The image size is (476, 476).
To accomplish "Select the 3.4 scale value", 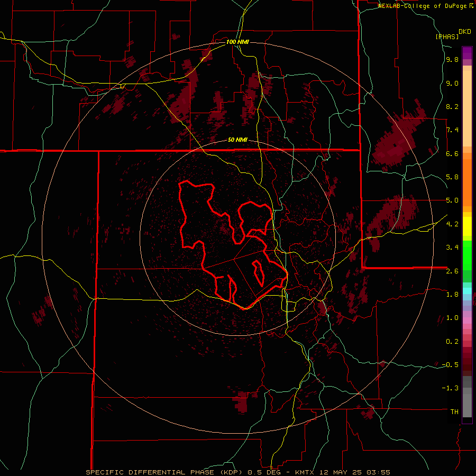I will [x=452, y=248].
